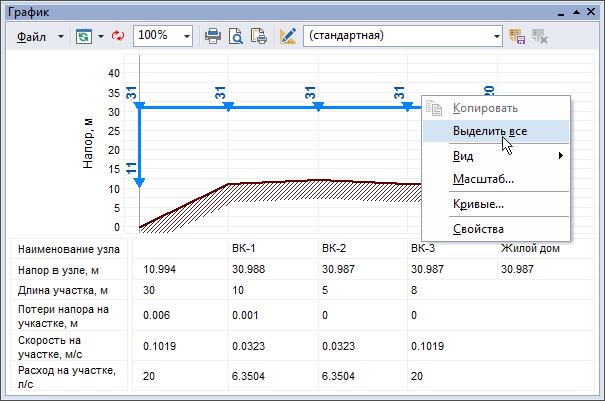Expand the (стандартная) template dropdown
Viewport: 605px width, 401px height.
coord(497,35)
